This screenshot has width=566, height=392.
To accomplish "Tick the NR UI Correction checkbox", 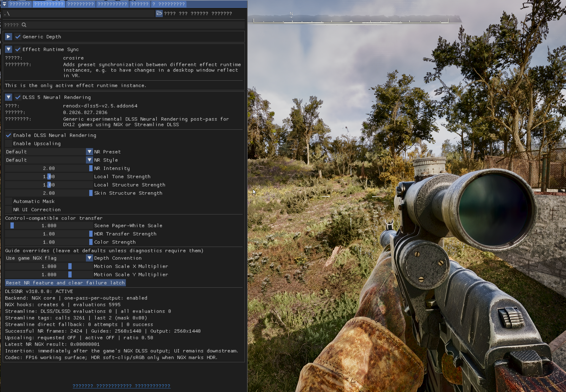I will point(9,209).
